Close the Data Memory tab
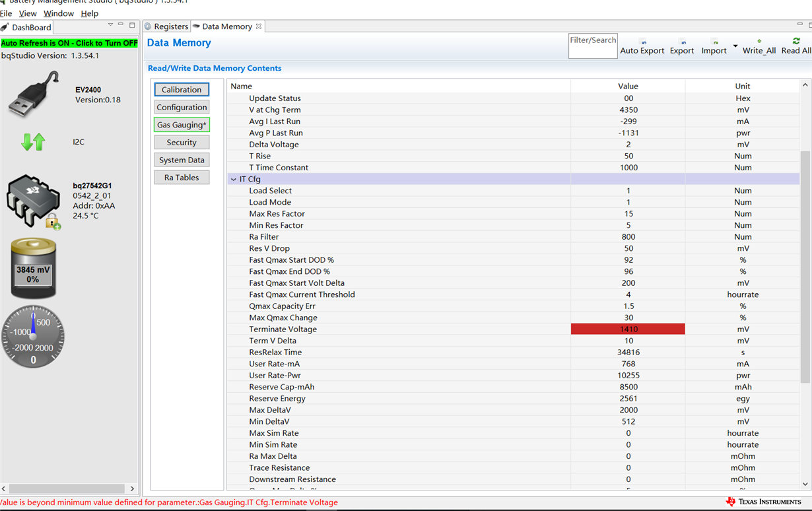The height and width of the screenshot is (511, 812). coord(259,26)
